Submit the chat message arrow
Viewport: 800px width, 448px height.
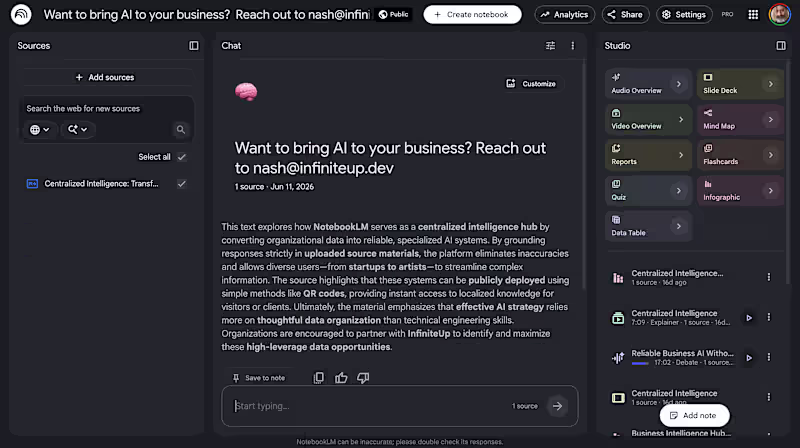pos(557,406)
